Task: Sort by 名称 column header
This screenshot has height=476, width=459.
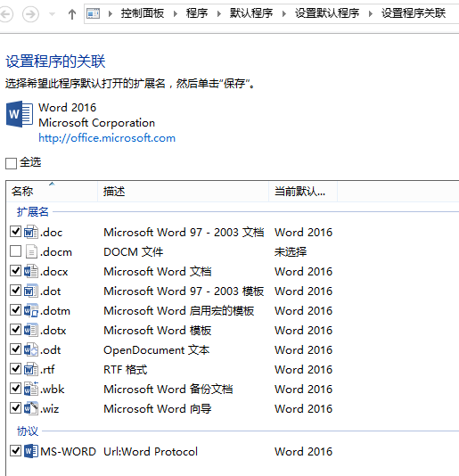Action: pos(52,192)
